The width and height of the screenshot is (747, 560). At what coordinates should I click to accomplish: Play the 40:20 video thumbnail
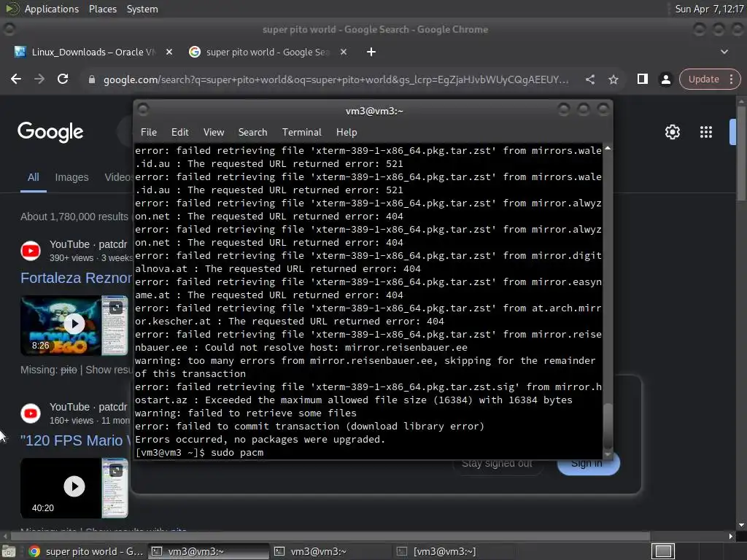point(74,487)
